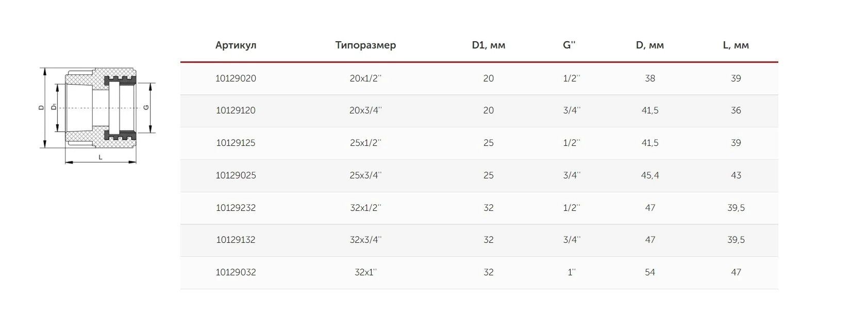Select article number 10129032

click(236, 272)
